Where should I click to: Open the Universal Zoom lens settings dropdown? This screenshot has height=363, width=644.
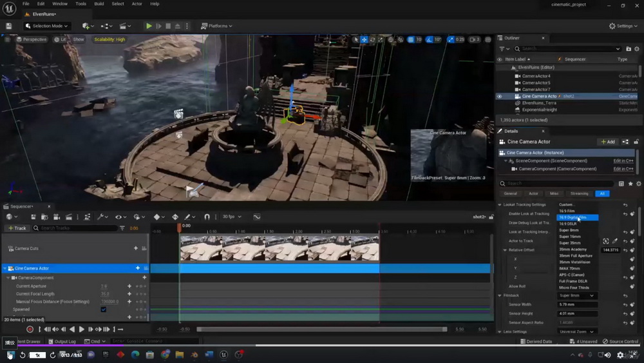576,332
